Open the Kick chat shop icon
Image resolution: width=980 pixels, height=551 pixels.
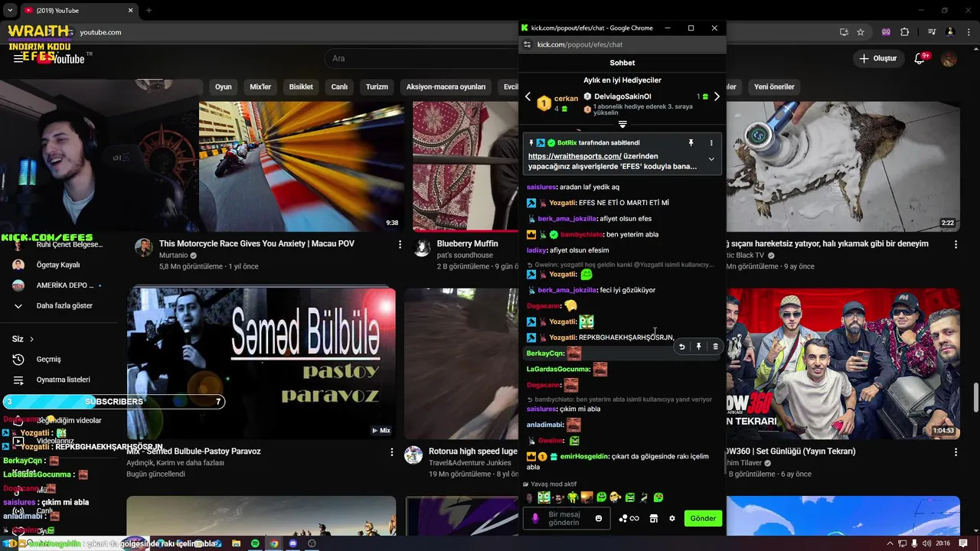coord(653,518)
